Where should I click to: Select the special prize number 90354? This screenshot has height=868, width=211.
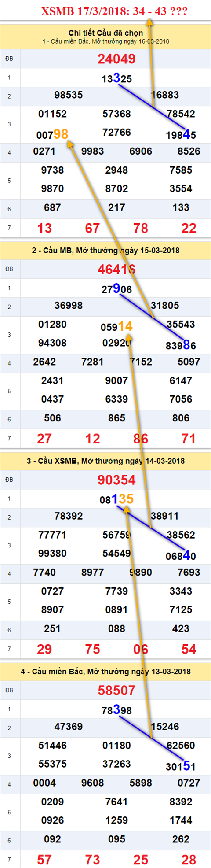(x=116, y=480)
